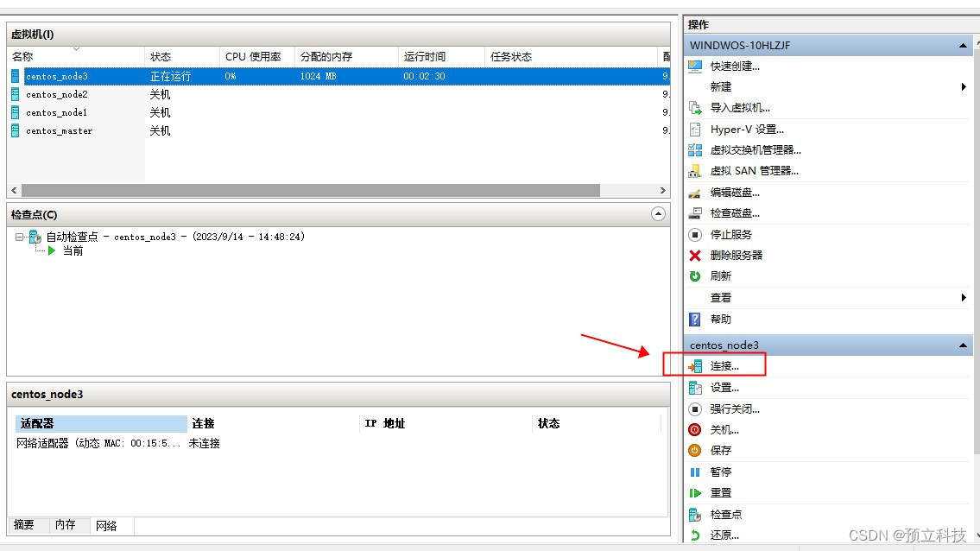Click the red 删除服务器 (Remove Server) icon

pos(695,255)
